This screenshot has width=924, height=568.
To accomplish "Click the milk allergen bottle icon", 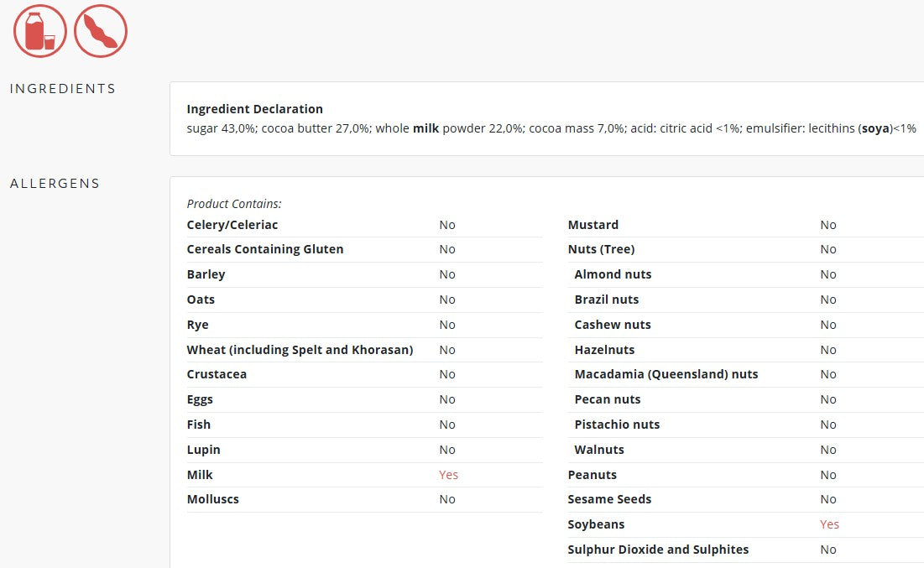I will pos(39,31).
